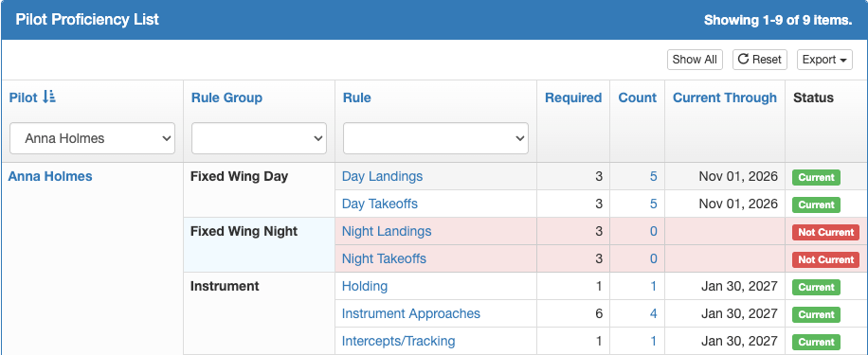Click Current badge for Day Landings
Viewport: 868px width, 355px height.
point(816,178)
